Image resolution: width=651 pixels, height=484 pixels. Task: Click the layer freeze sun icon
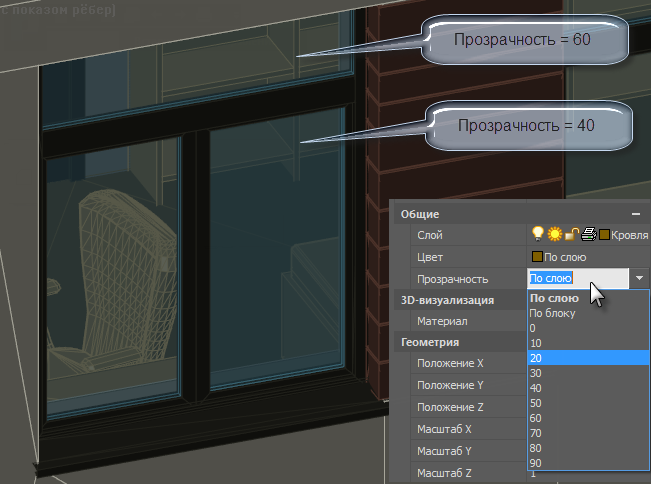click(x=551, y=234)
